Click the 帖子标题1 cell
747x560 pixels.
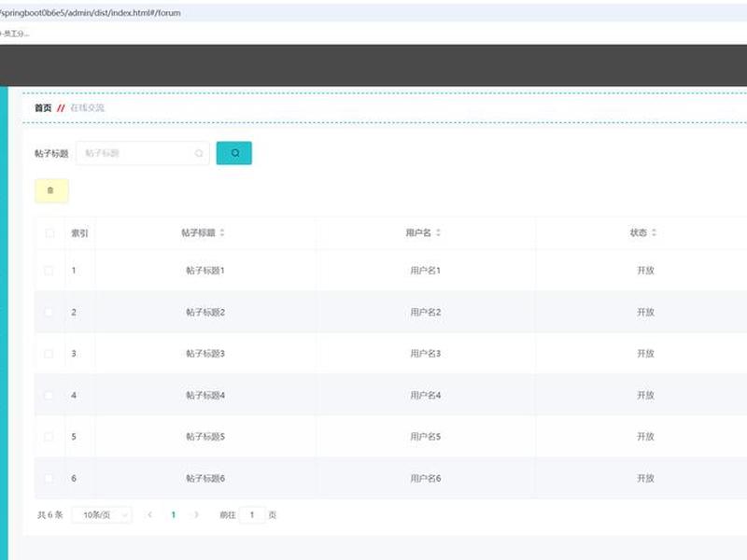click(x=205, y=271)
